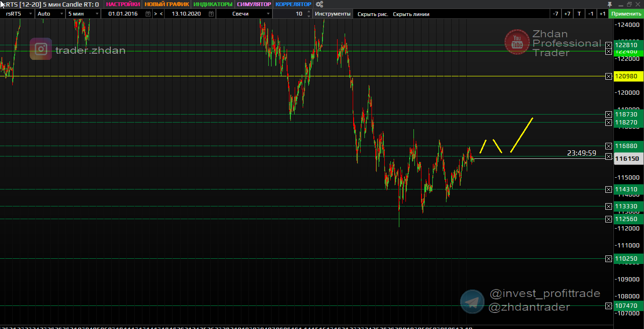Delete the 107470 level line
The image size is (644, 329).
tap(609, 306)
